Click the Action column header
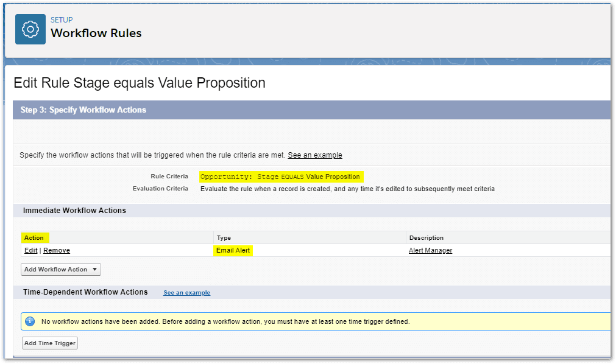 (x=34, y=237)
